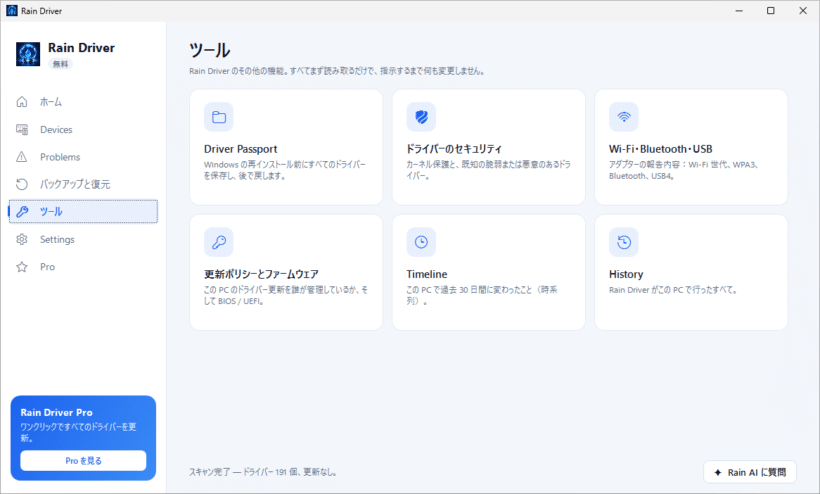
Task: Open the Driver Passport card title
Action: [241, 149]
